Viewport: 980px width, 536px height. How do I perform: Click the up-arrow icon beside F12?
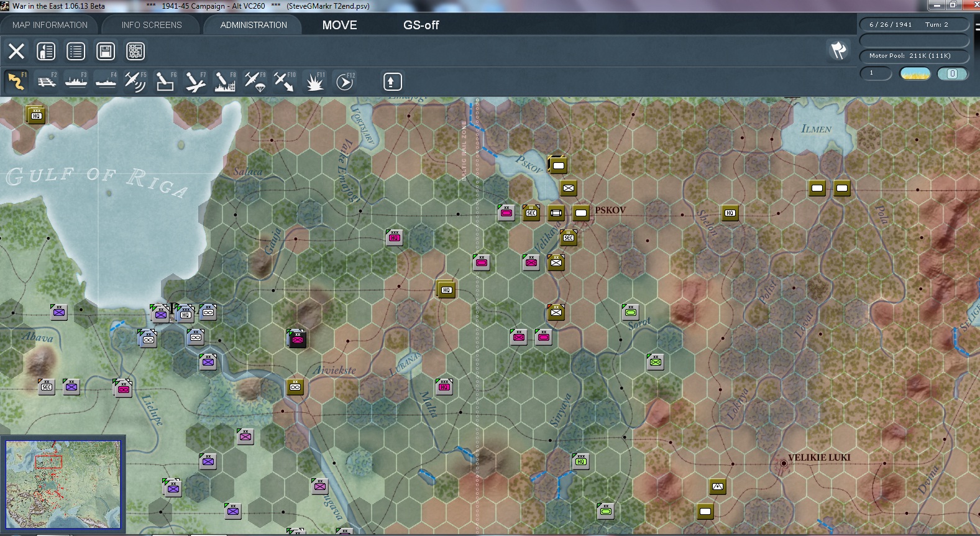(392, 81)
